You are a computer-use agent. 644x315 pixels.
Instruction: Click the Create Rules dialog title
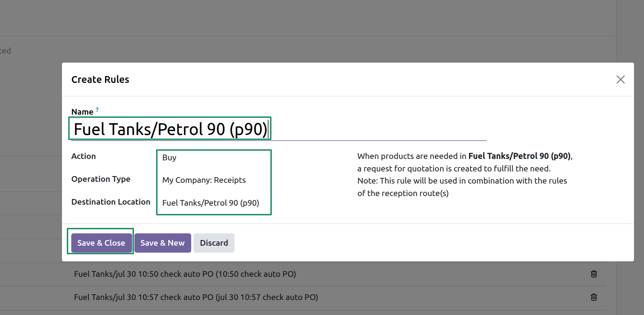click(100, 79)
